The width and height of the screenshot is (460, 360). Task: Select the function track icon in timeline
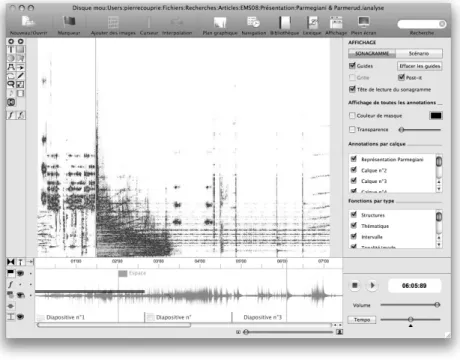11,284
